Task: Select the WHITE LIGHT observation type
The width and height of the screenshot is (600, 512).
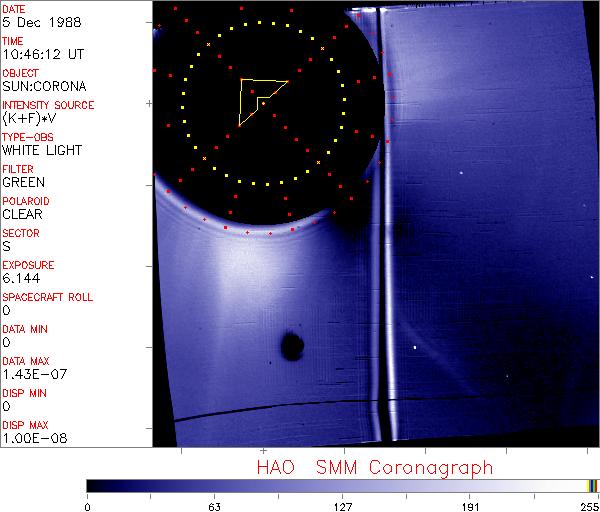Action: (40, 150)
